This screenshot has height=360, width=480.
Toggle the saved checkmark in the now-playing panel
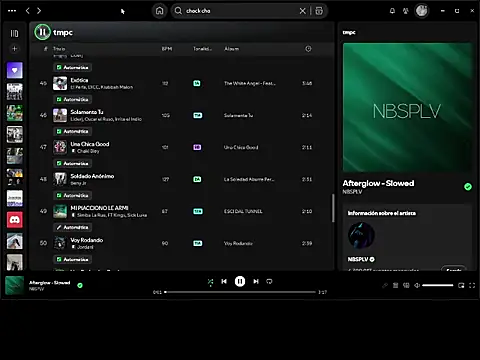(468, 187)
